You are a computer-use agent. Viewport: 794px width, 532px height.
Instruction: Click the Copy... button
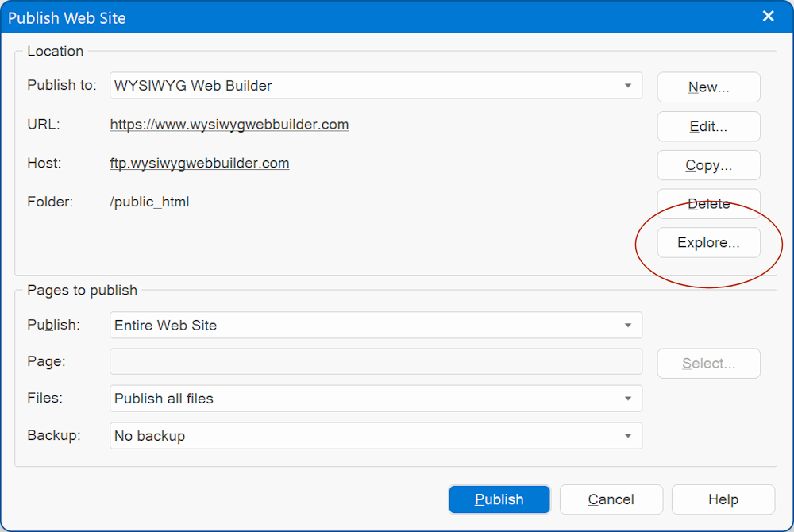(x=708, y=165)
